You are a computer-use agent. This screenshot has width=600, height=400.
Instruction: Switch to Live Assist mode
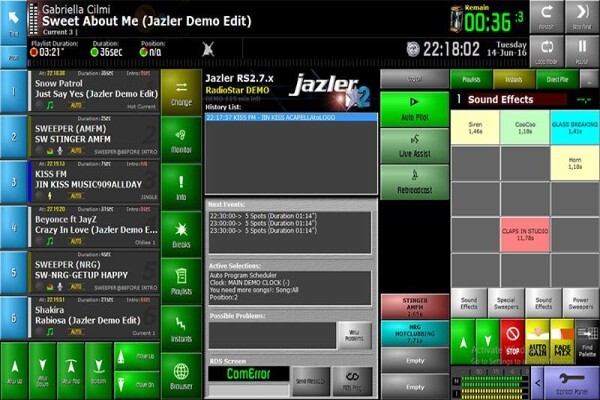tap(414, 146)
